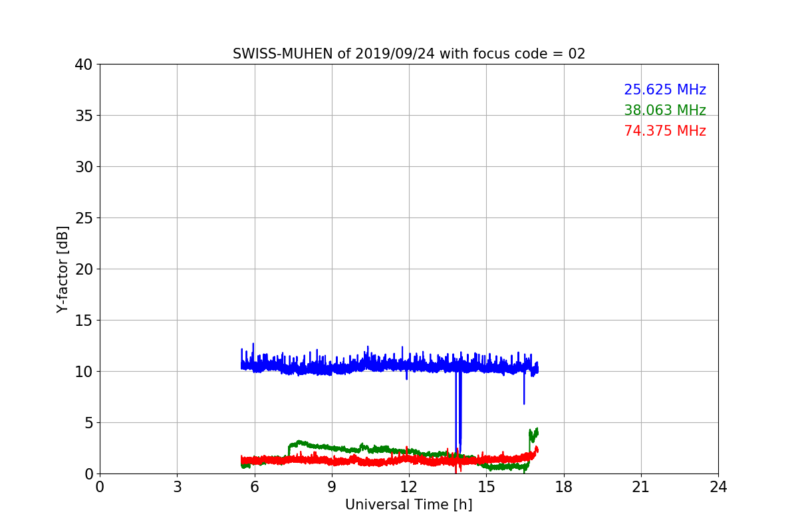
Task: Click the x-axis tick label 6
Action: 255,487
